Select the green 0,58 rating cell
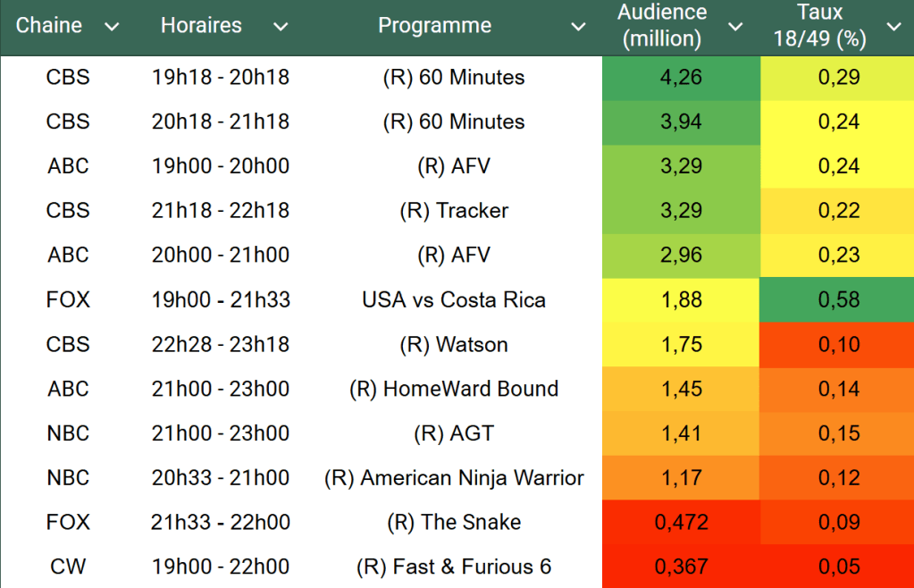 [x=838, y=299]
